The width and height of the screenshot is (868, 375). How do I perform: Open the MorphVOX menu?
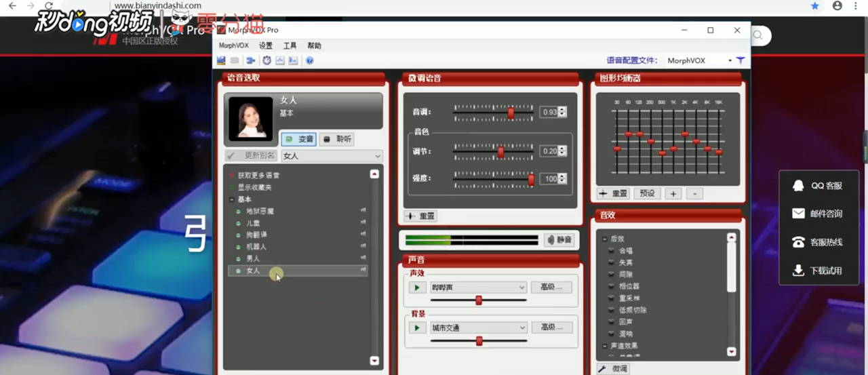click(233, 45)
